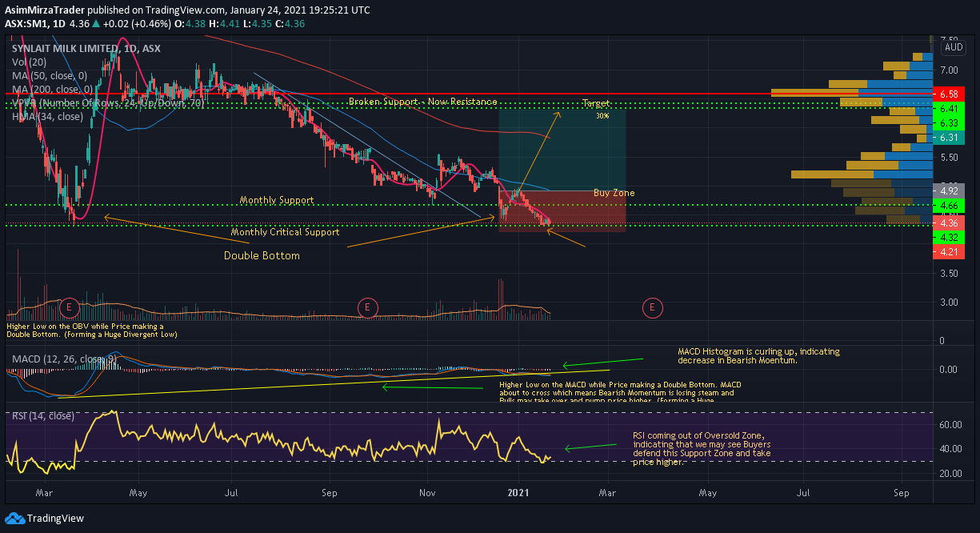Click the TradingView logo

point(44,519)
